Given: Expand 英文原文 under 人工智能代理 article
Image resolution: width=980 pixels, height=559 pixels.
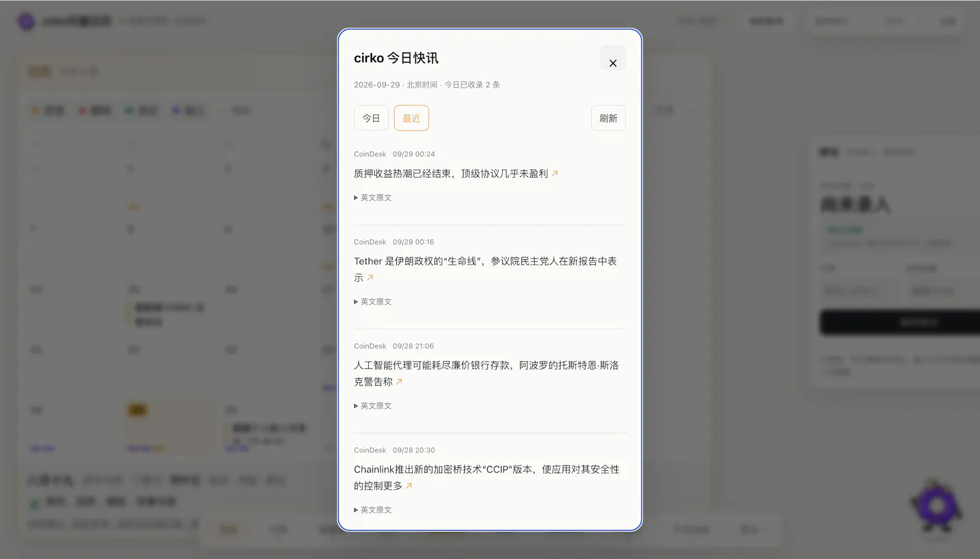Looking at the screenshot, I should pyautogui.click(x=372, y=406).
